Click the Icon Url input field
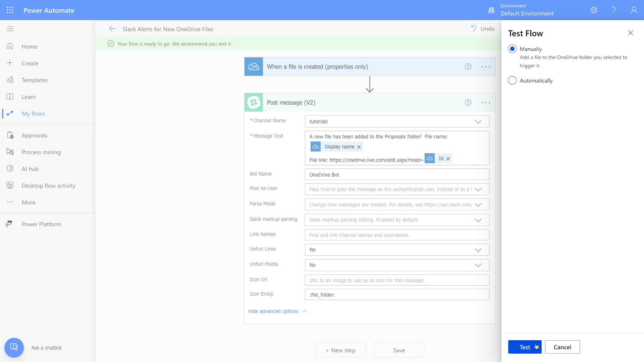644x362 pixels. (x=397, y=280)
